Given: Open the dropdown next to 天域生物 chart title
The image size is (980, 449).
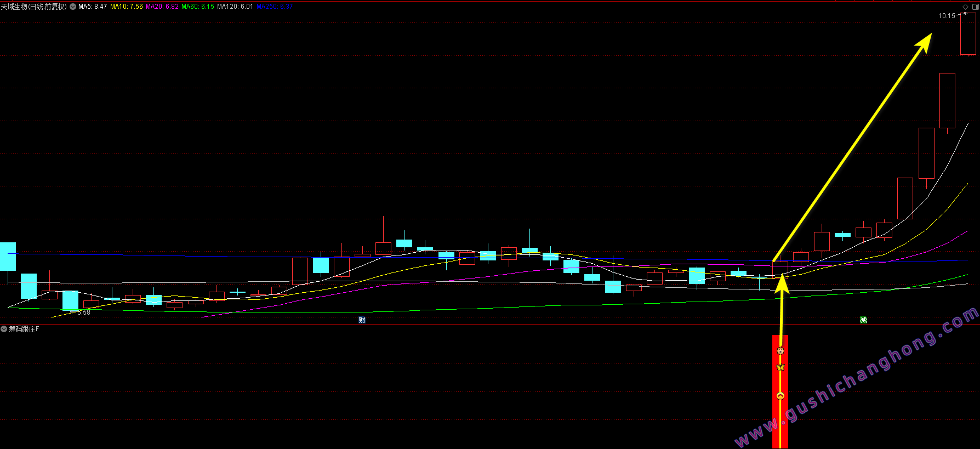Looking at the screenshot, I should click(73, 7).
